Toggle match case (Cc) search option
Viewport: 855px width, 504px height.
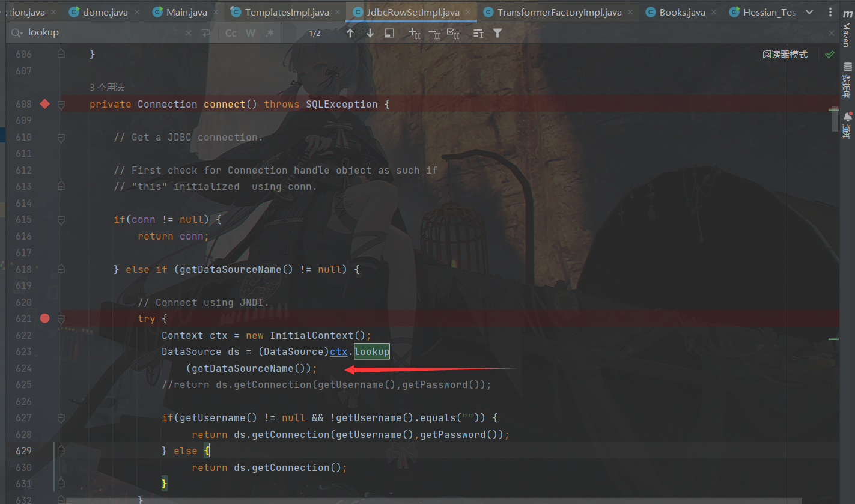pyautogui.click(x=231, y=34)
